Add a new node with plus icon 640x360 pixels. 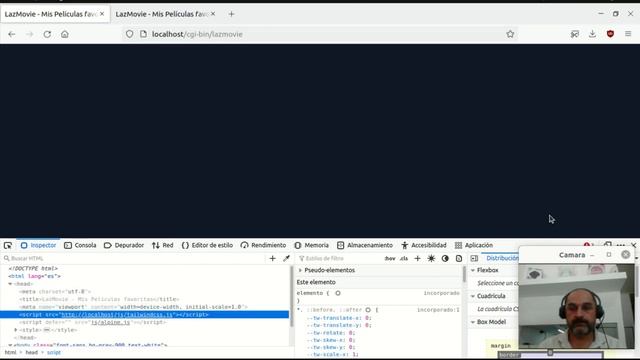coord(273,258)
